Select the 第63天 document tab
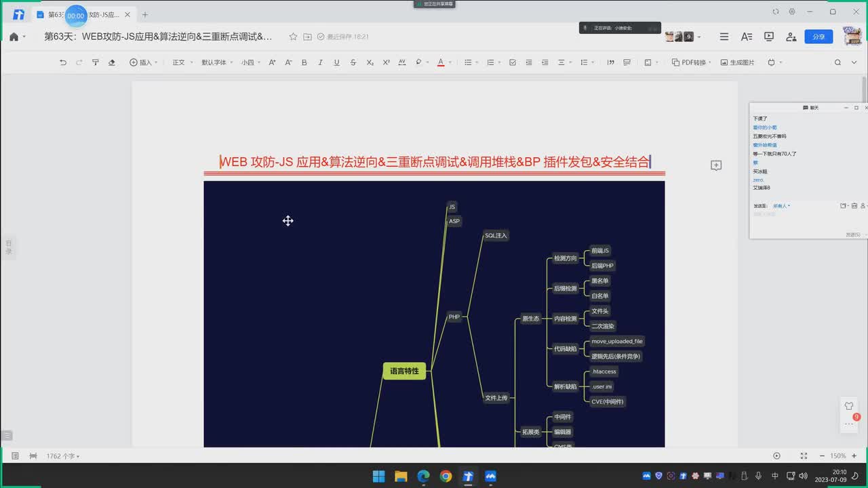 (83, 14)
